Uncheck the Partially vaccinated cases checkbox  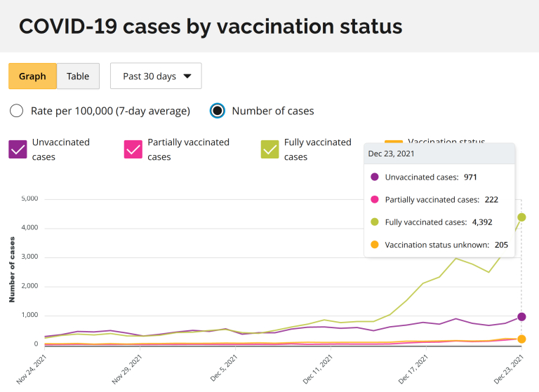coord(133,149)
